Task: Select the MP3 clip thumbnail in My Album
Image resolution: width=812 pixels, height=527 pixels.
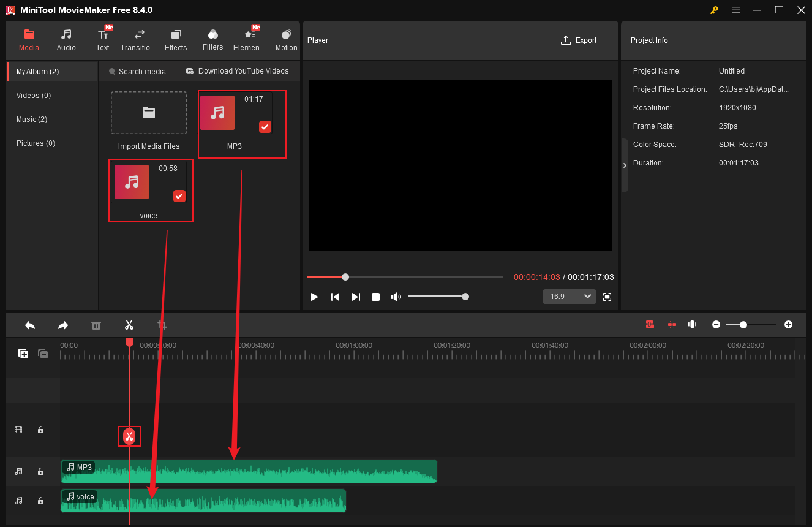Action: tap(217, 113)
